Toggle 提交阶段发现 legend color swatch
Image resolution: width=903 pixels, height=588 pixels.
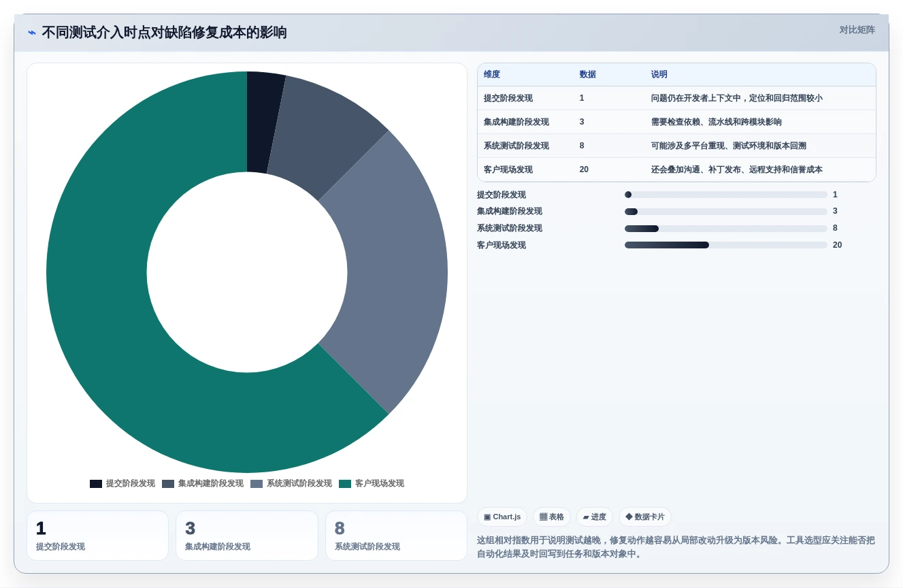coord(96,484)
